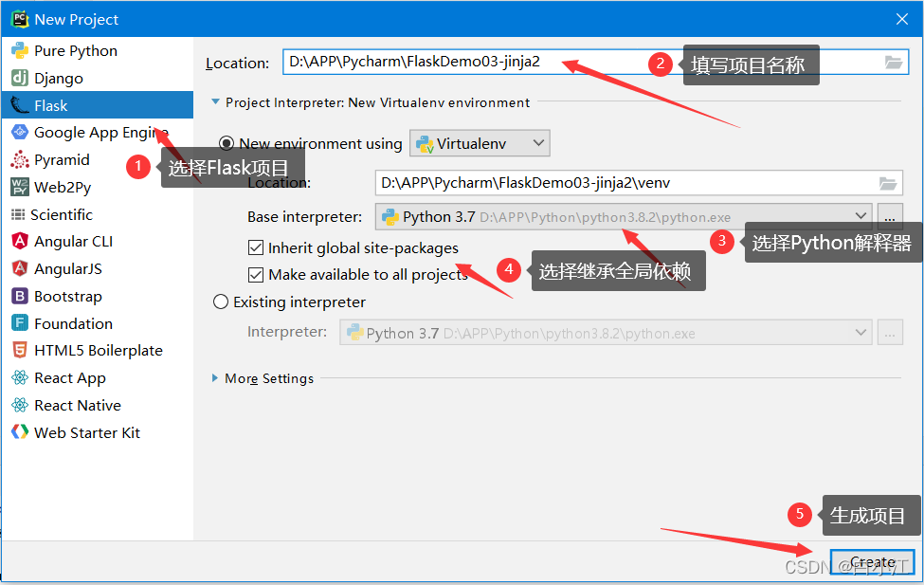The image size is (924, 585).
Task: Click the Google App Engine icon
Action: tap(20, 132)
